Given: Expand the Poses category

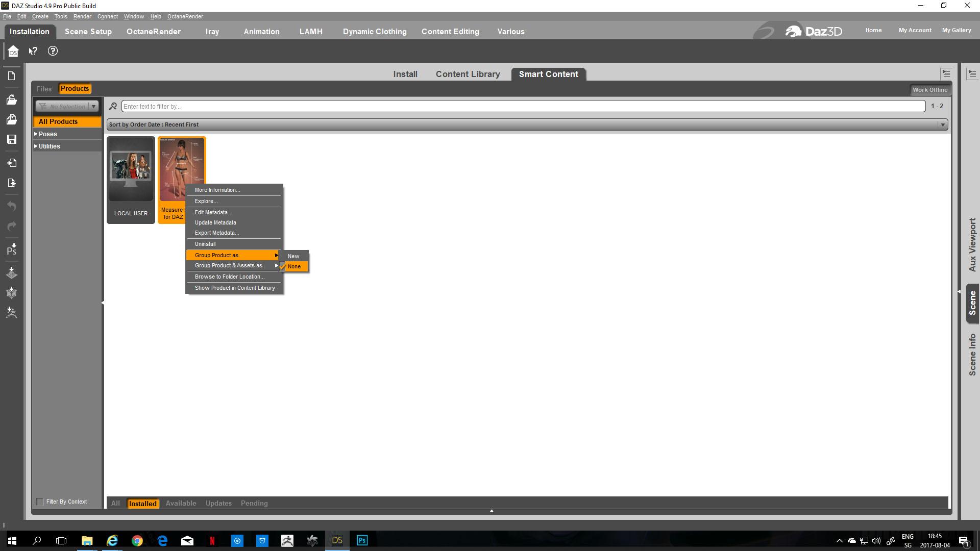Looking at the screenshot, I should click(x=36, y=134).
